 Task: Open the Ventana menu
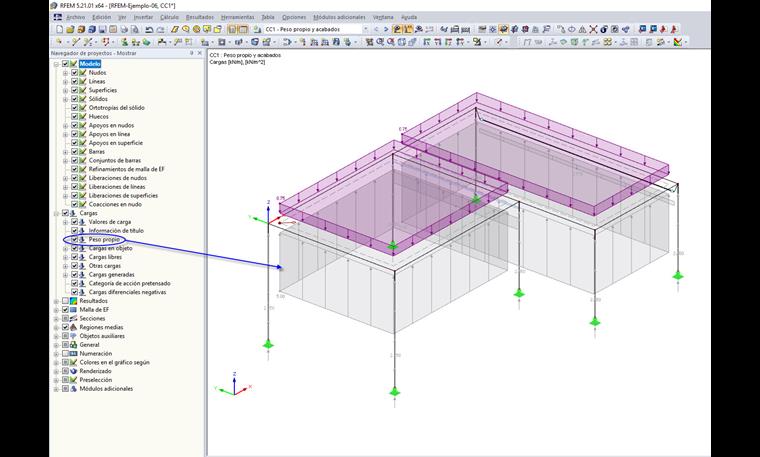coord(383,17)
